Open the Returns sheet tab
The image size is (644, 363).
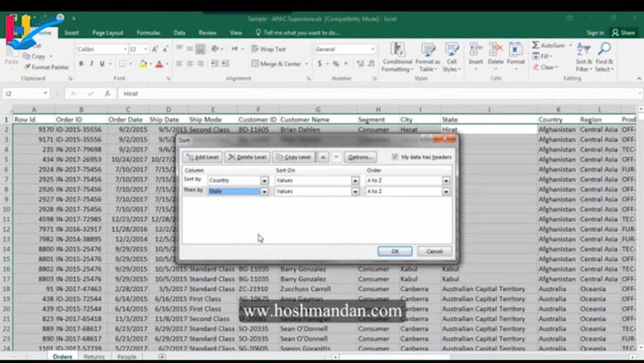[94, 357]
